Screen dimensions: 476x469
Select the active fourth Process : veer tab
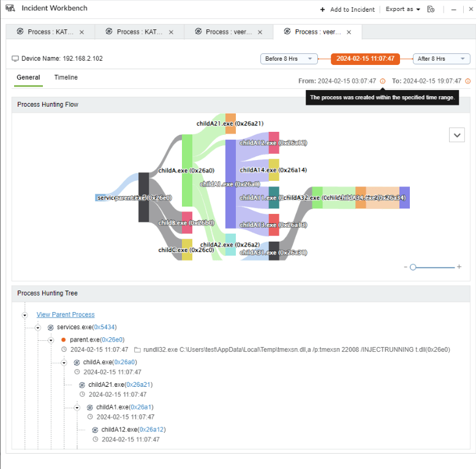[x=317, y=32]
